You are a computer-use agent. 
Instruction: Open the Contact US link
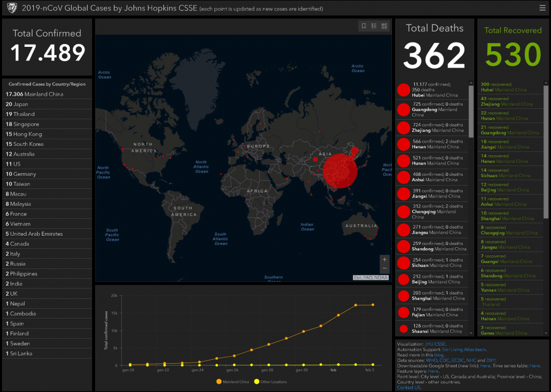[409, 388]
